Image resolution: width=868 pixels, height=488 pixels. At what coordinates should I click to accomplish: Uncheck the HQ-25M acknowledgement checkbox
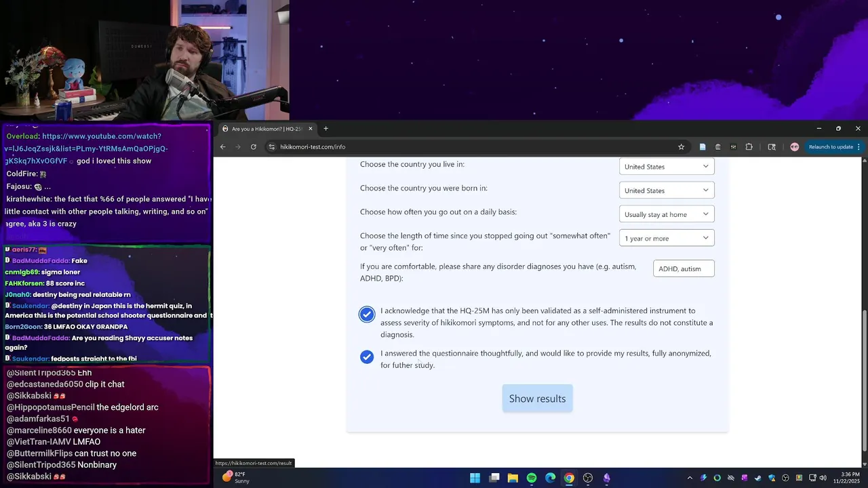pyautogui.click(x=367, y=314)
